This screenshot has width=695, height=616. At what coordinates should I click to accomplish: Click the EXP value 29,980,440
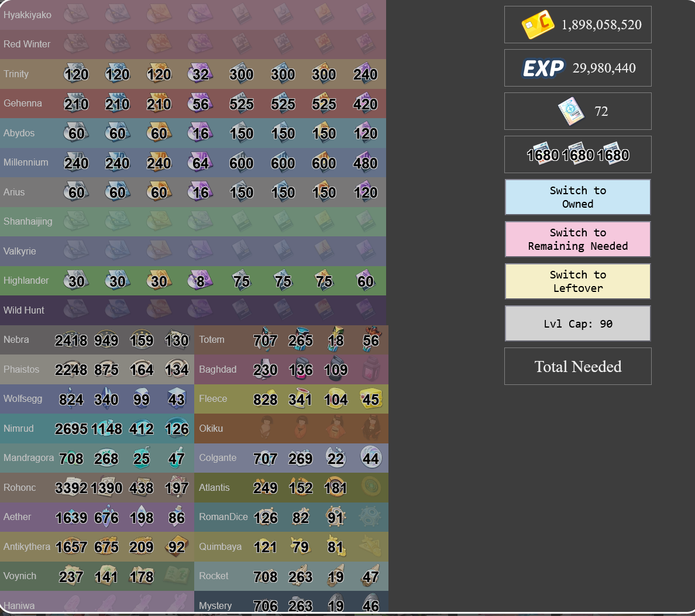604,68
